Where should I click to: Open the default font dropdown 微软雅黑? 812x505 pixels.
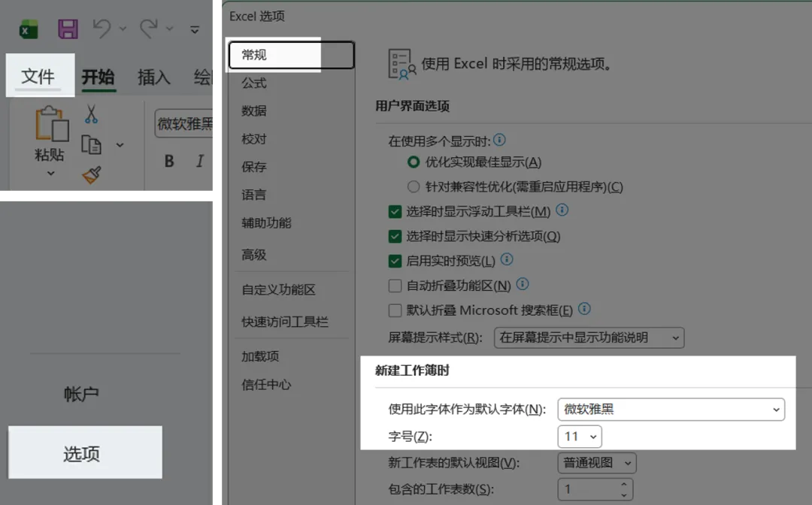point(671,410)
